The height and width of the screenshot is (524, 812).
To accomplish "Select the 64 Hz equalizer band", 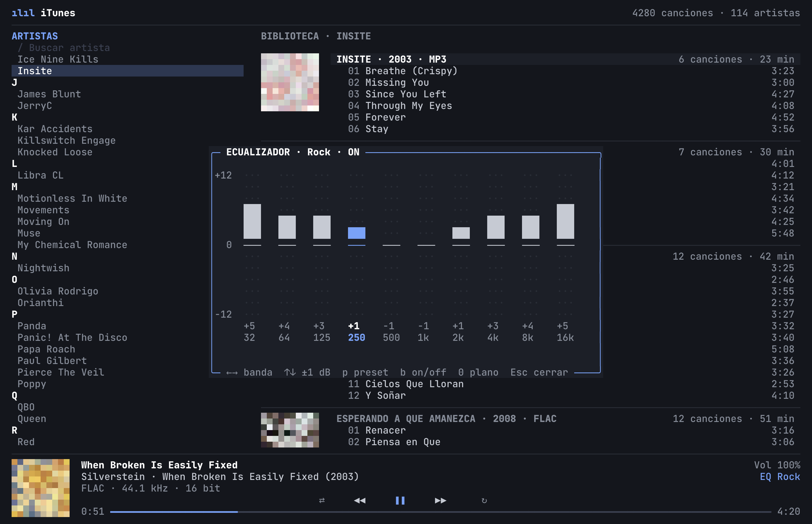I will point(287,227).
